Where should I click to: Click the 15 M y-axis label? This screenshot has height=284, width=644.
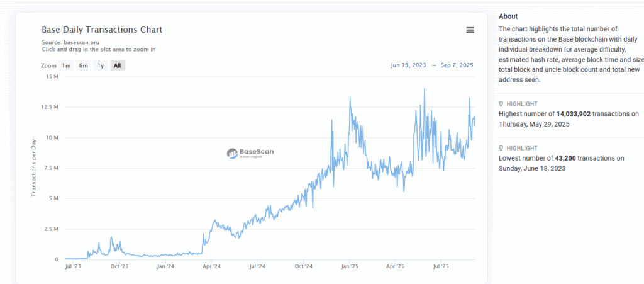pos(52,76)
